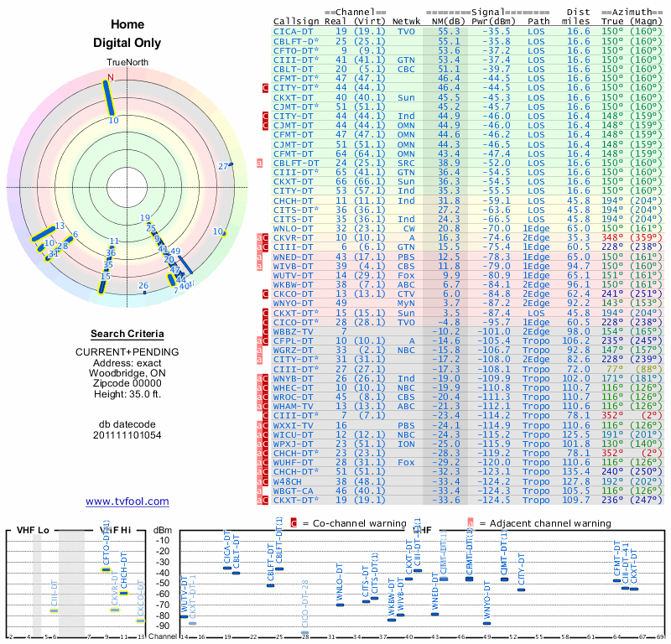
Task: Select the WNYO-DT bar in signal chart
Action: pos(487,623)
